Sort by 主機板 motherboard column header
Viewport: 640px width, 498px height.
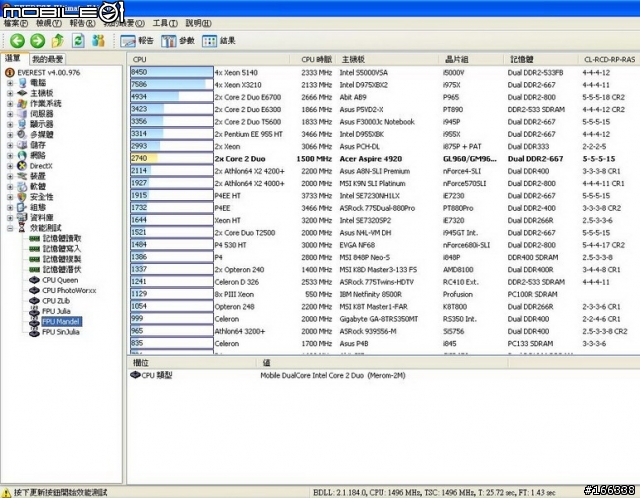(388, 60)
